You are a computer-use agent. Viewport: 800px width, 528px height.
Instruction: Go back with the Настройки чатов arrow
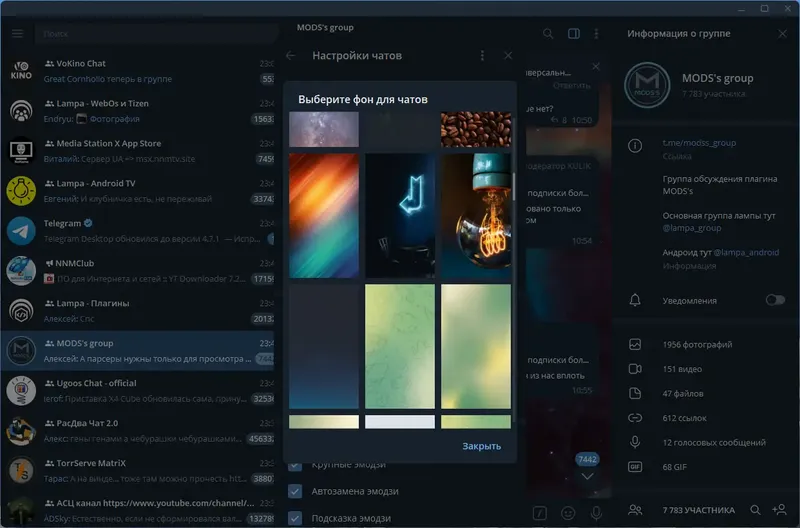click(291, 56)
